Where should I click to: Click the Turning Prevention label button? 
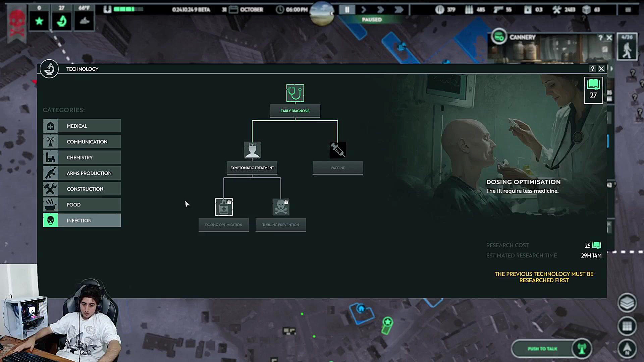[x=280, y=225]
